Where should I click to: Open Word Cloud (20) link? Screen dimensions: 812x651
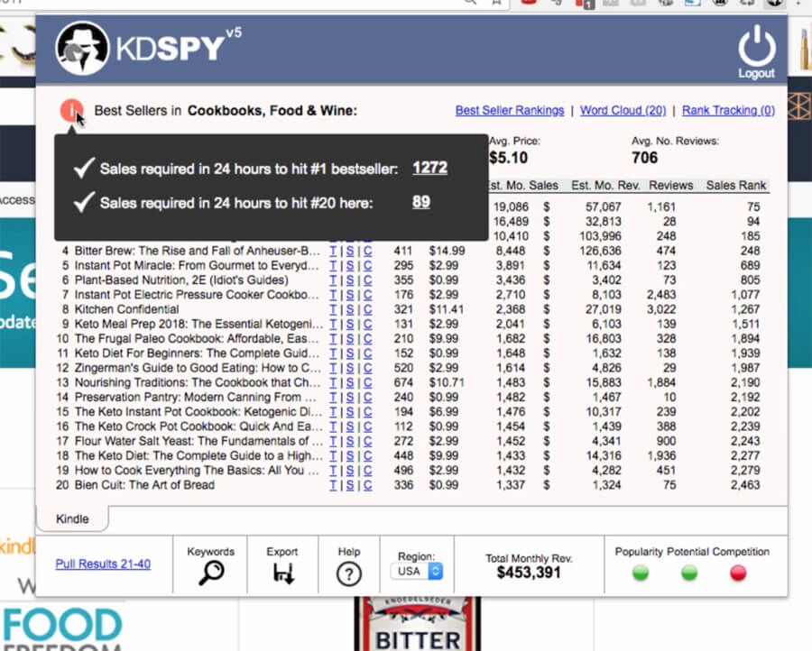coord(623,110)
